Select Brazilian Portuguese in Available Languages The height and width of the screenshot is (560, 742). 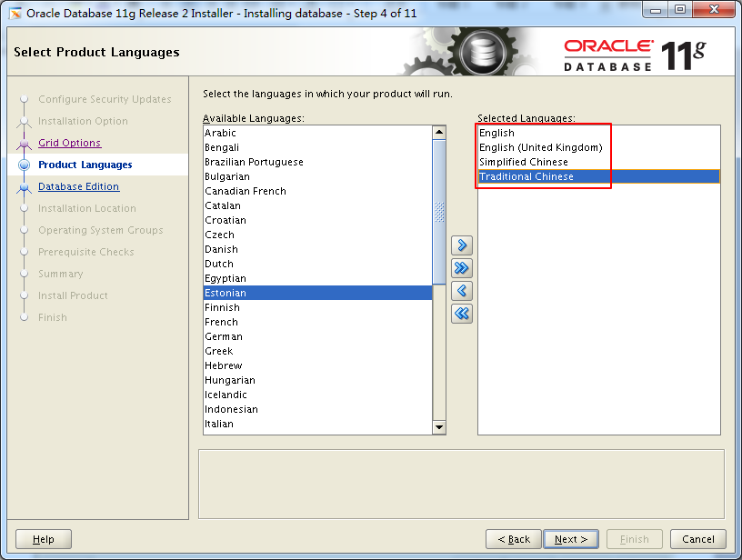click(x=317, y=162)
